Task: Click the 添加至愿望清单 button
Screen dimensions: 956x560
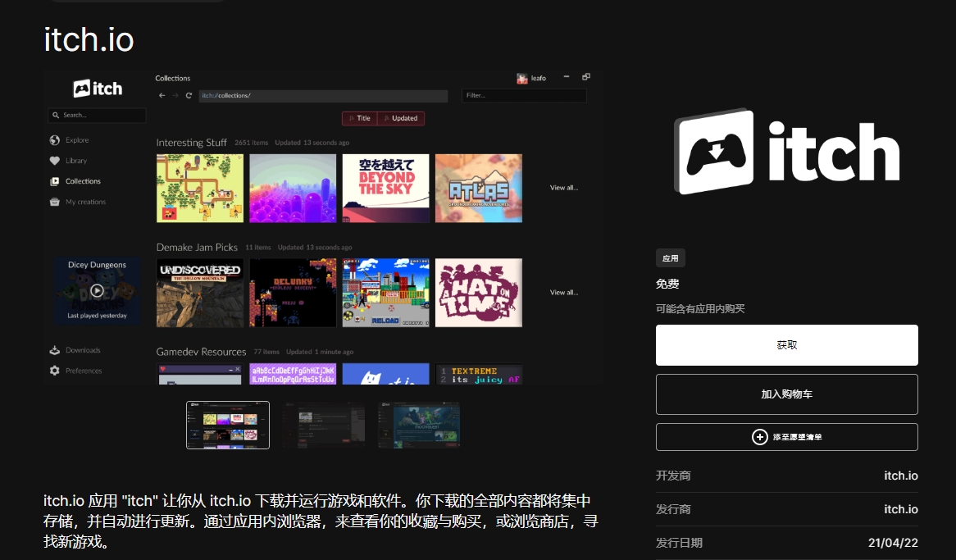Action: (786, 437)
